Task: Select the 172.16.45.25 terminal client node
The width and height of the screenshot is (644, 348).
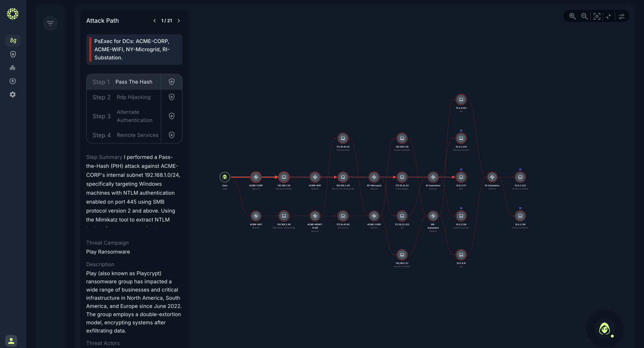Action: tap(343, 138)
